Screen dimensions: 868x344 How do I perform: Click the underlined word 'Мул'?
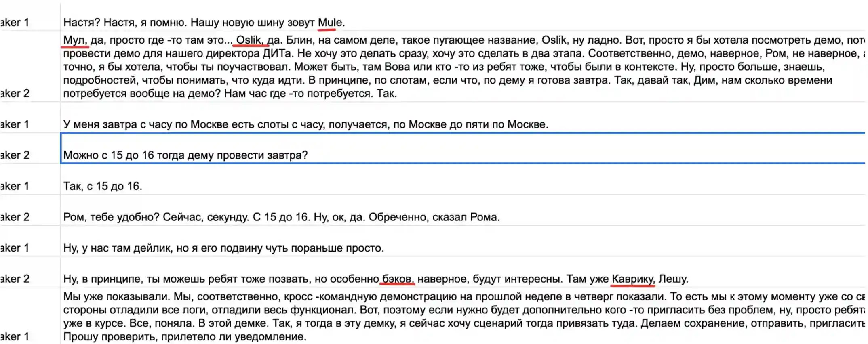coord(74,40)
